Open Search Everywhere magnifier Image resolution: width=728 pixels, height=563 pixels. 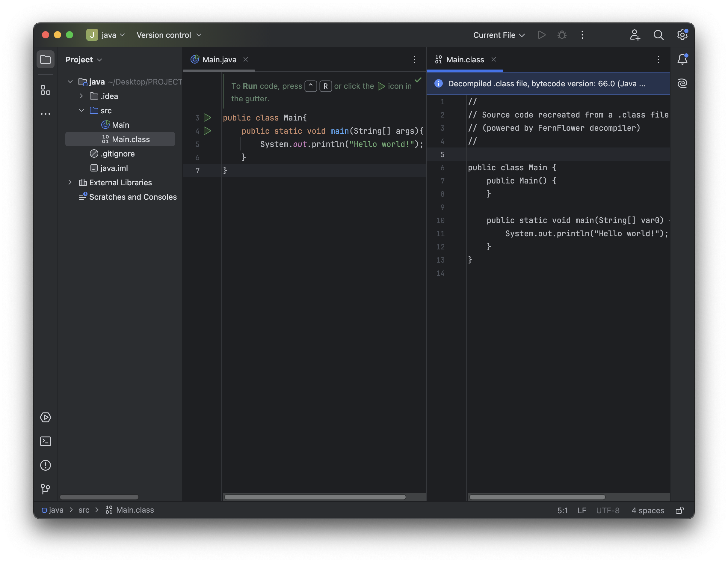click(658, 35)
